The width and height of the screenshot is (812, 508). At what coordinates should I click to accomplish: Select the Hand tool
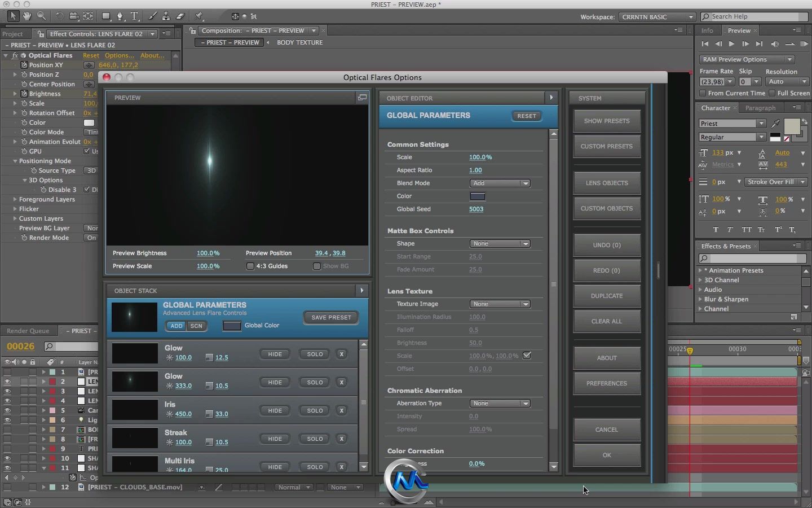click(27, 16)
